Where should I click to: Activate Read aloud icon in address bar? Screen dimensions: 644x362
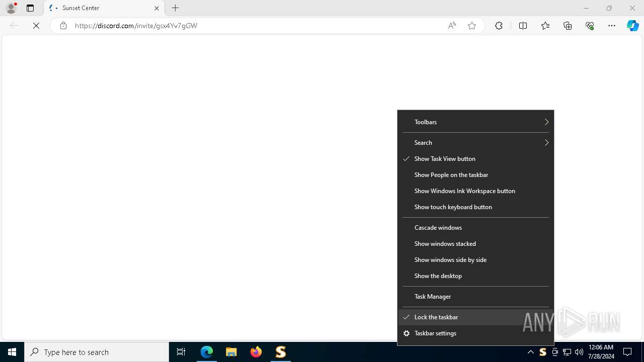[452, 26]
